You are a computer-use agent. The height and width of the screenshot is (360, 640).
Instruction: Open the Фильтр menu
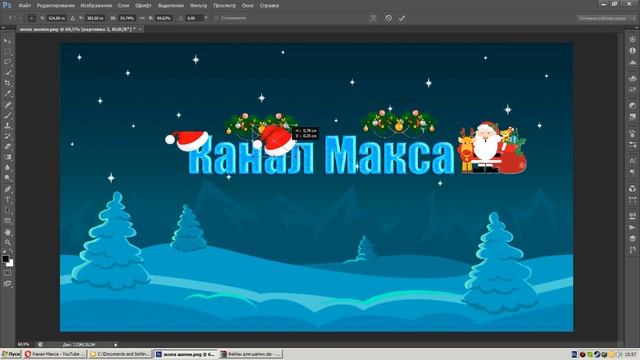click(x=199, y=6)
